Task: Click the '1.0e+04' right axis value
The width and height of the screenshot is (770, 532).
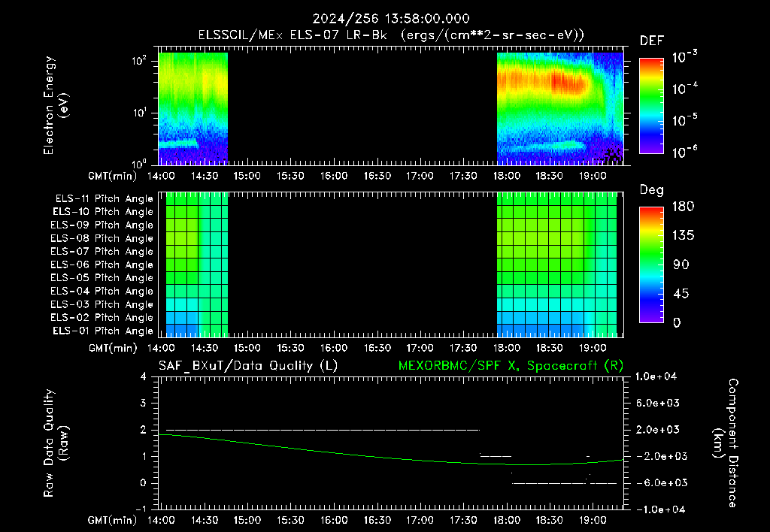Action: pos(656,376)
